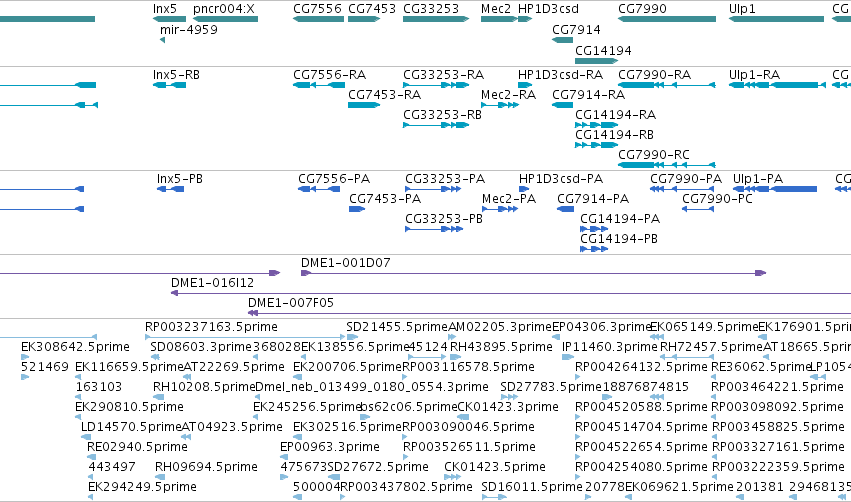The height and width of the screenshot is (502, 851).
Task: Click the CG14194 gene feature
Action: coord(596,61)
